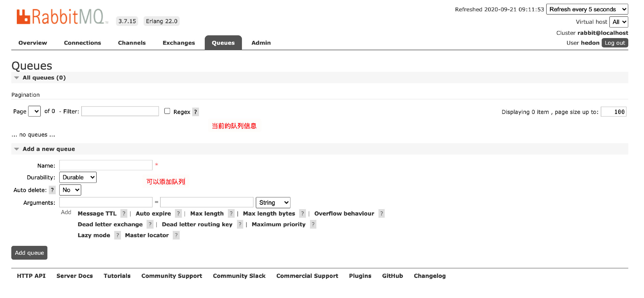Click help icon for Dead letter exchange
The image size is (644, 298).
pyautogui.click(x=150, y=224)
